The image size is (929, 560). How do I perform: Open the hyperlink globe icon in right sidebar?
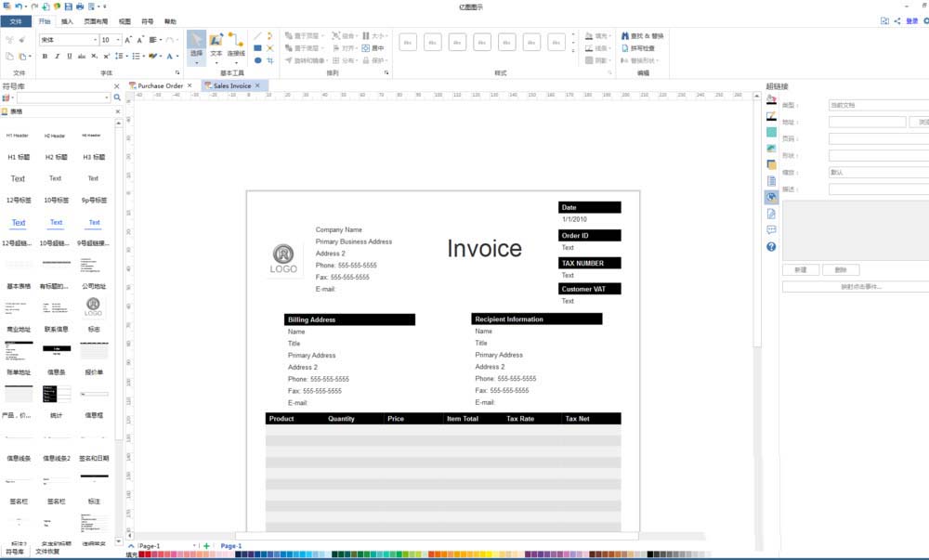[771, 197]
